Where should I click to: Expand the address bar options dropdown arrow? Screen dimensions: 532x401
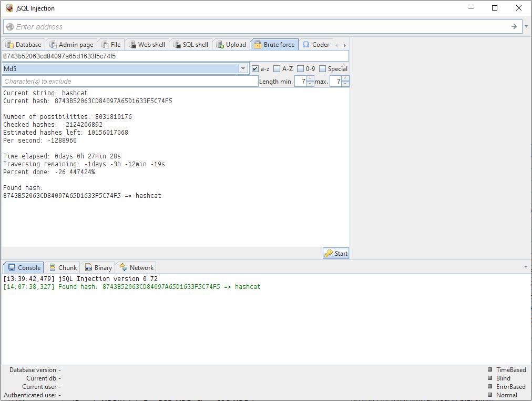click(526, 26)
